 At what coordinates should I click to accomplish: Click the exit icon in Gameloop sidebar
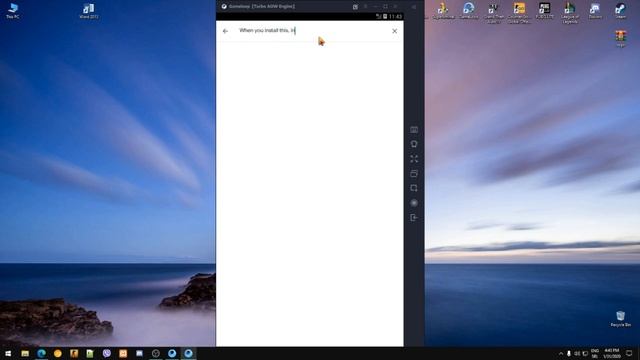(414, 218)
